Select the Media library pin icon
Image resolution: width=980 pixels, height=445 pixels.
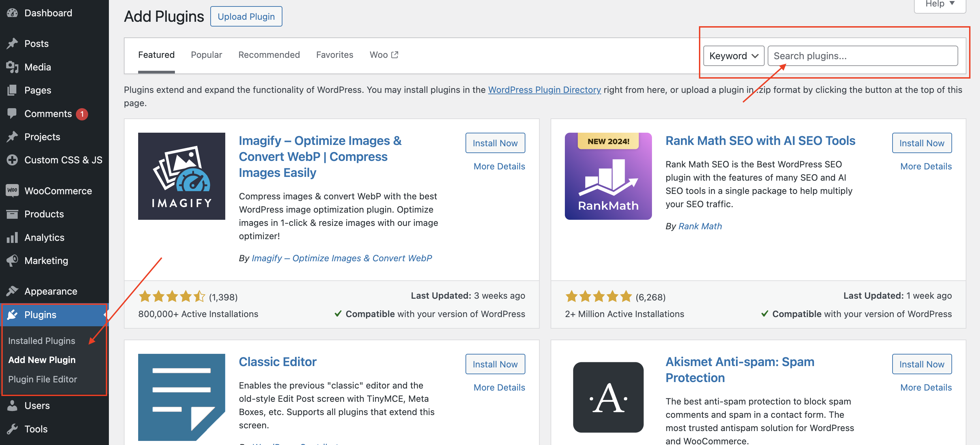click(x=13, y=67)
